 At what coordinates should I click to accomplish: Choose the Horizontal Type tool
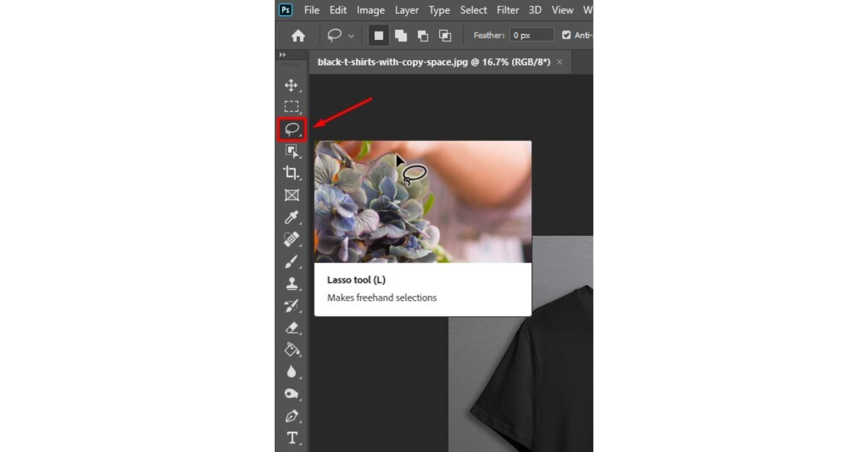click(292, 438)
